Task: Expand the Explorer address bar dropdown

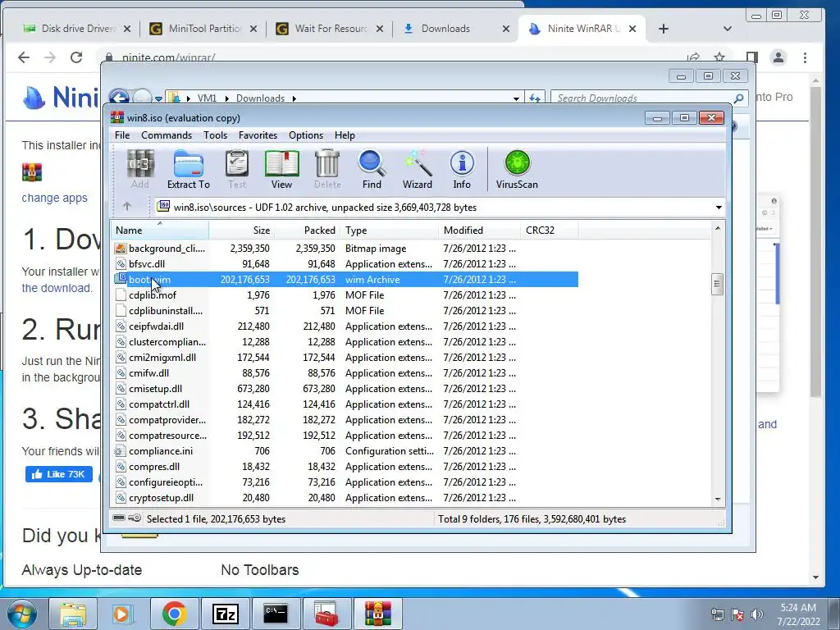Action: pyautogui.click(x=516, y=98)
